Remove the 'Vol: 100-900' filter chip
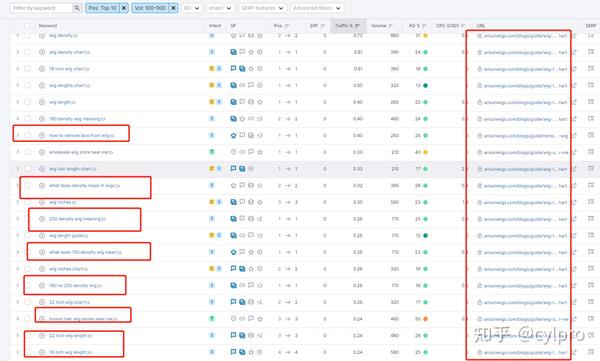600x361 pixels. click(173, 8)
